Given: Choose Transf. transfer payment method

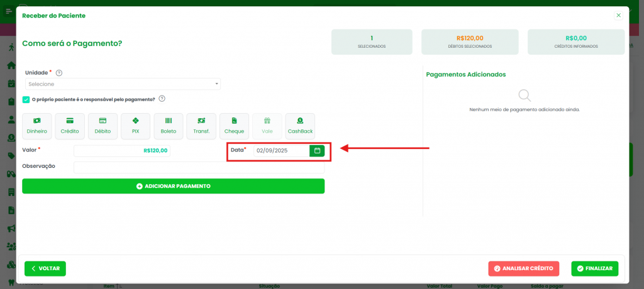Looking at the screenshot, I should [201, 126].
